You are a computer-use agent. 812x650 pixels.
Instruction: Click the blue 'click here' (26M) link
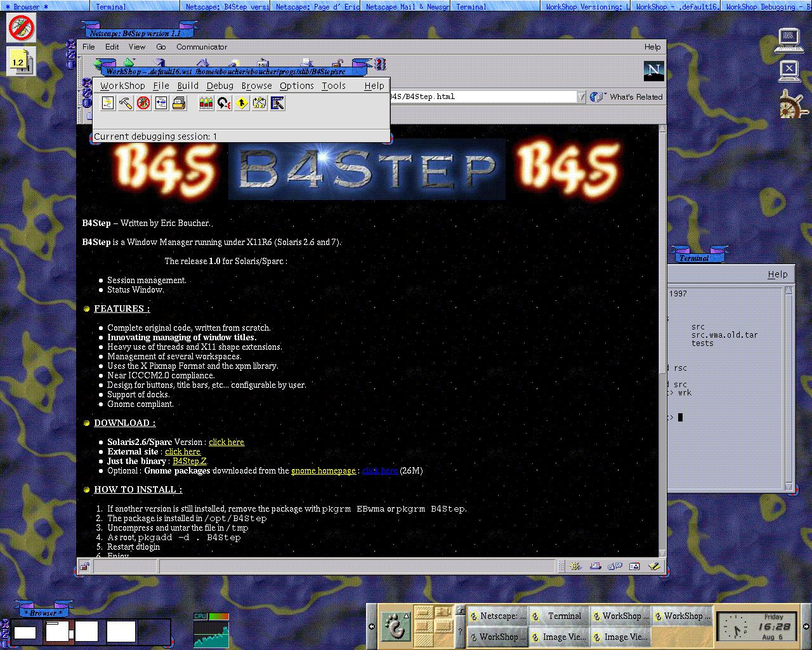(x=380, y=470)
